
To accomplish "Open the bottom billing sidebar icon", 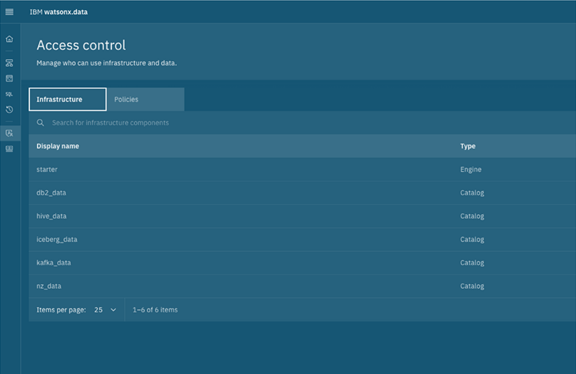I will tap(10, 149).
